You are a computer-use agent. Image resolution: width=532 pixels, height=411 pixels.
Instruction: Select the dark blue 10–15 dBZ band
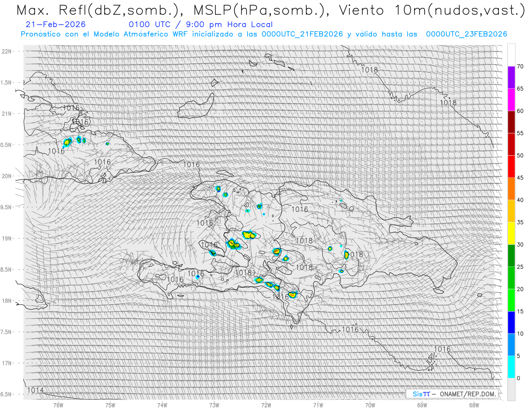[x=511, y=322]
